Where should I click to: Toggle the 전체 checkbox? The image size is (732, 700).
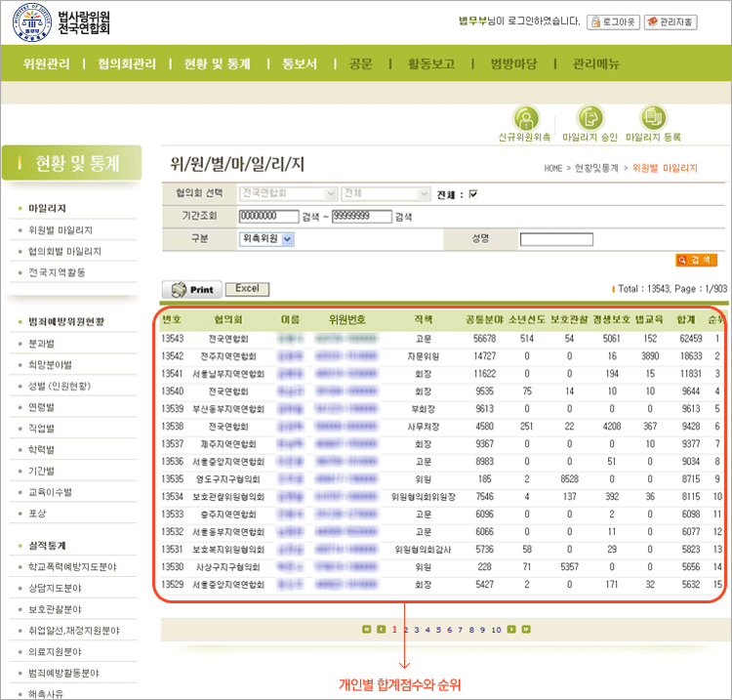coord(473,194)
